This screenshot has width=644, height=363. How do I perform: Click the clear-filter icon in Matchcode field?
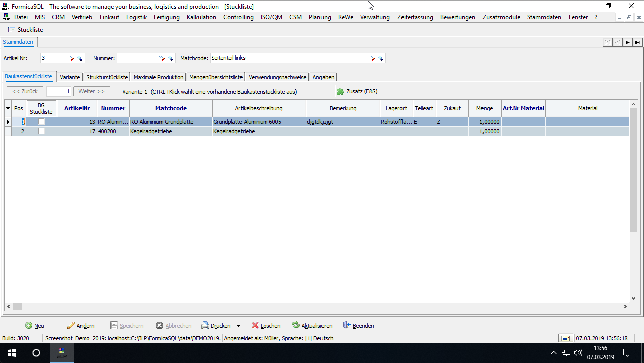pos(372,58)
